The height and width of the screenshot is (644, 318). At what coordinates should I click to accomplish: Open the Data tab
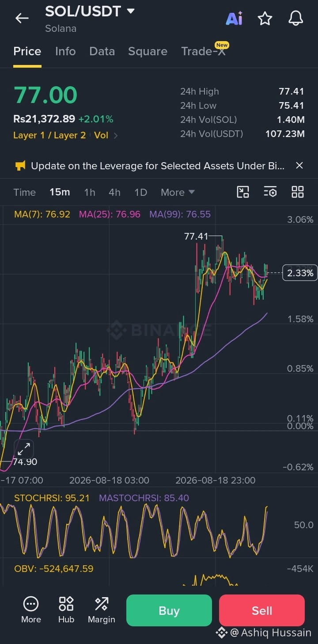click(102, 51)
